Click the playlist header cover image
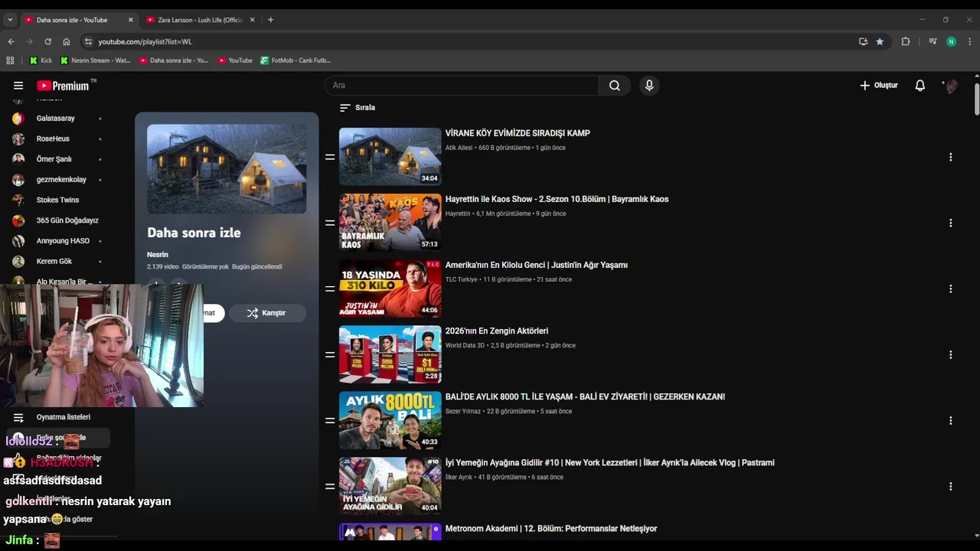The image size is (980, 551). click(227, 169)
